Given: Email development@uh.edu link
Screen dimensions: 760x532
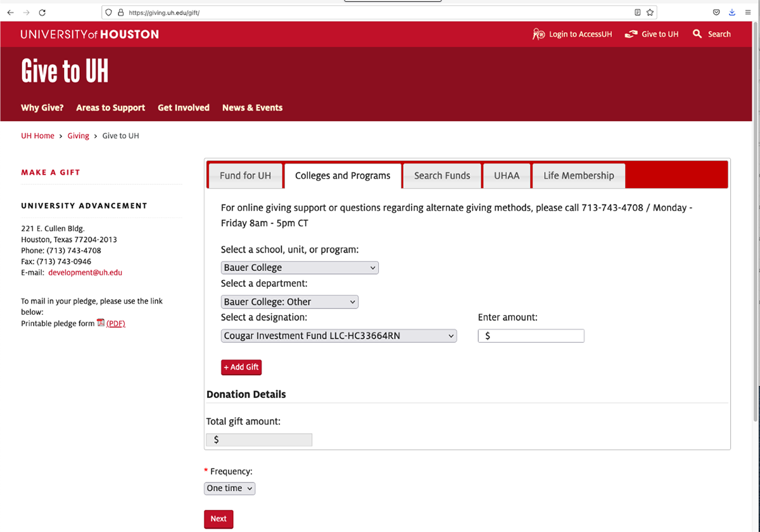Looking at the screenshot, I should 85,272.
